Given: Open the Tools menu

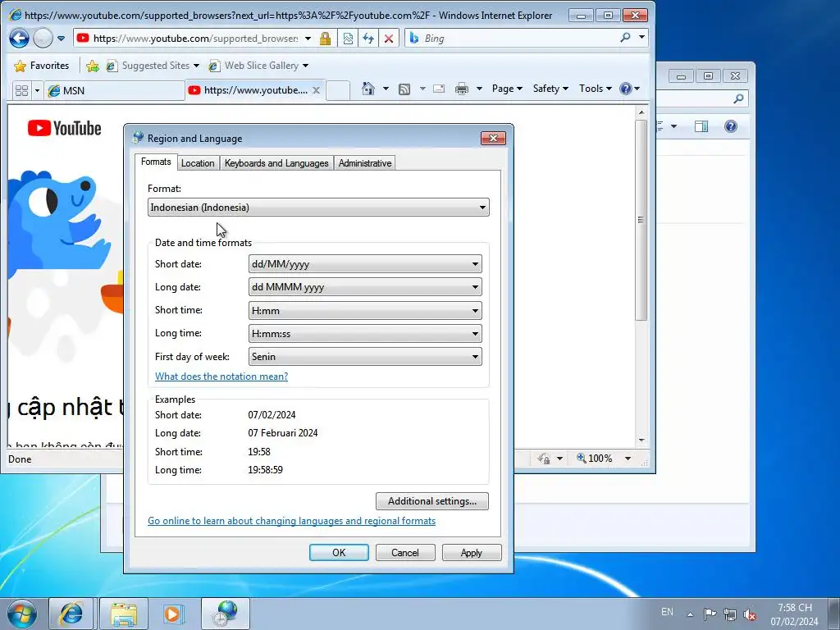Looking at the screenshot, I should [x=596, y=89].
